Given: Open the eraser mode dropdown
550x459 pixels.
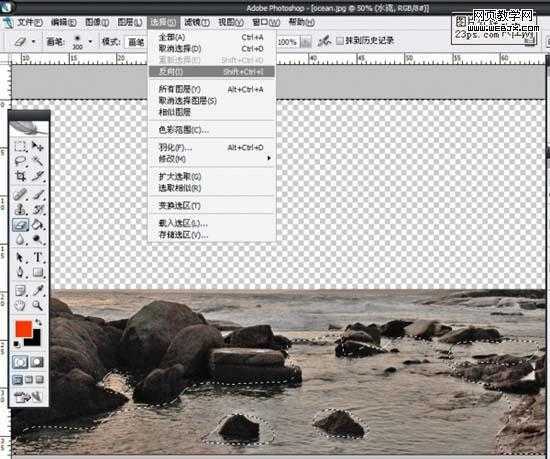Looking at the screenshot, I should 136,42.
